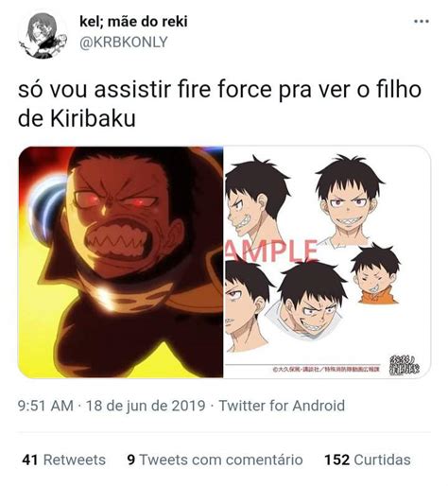Click the word Kiribaku in the tweet
The image size is (448, 486).
(93, 118)
